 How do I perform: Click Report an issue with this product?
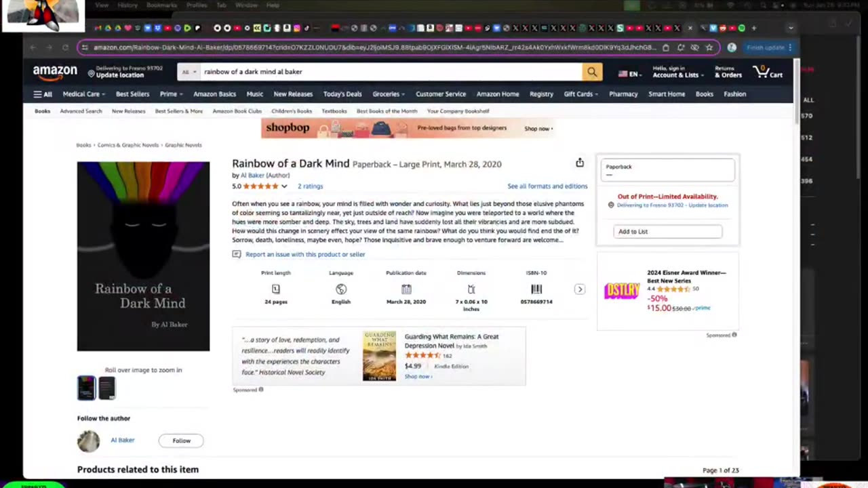click(x=305, y=254)
